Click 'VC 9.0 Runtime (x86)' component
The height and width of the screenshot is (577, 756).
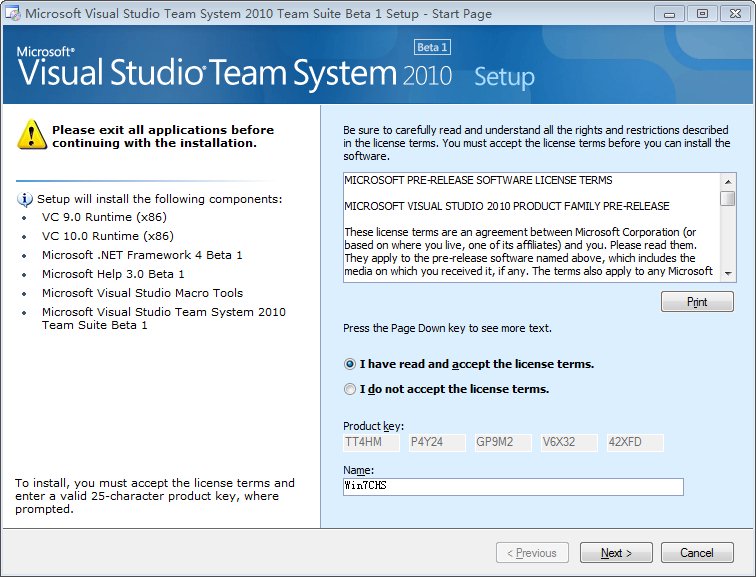(104, 217)
